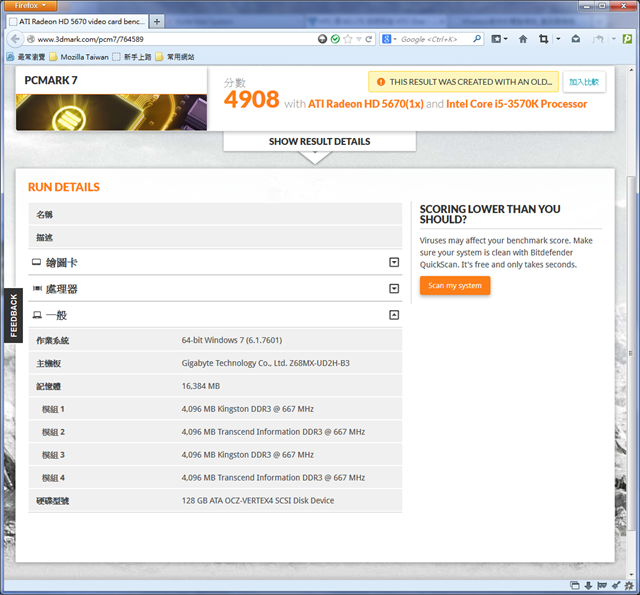Click the status bar brush icon
This screenshot has height=595, width=640.
[616, 586]
